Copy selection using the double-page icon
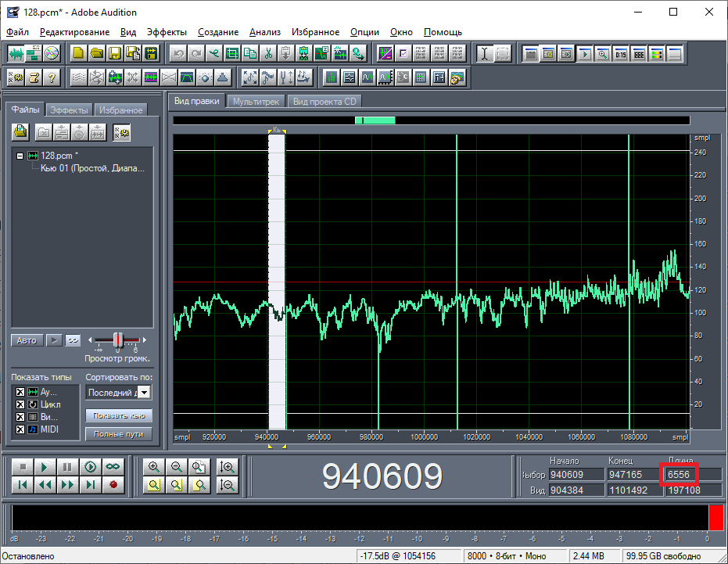The image size is (728, 564). [250, 54]
